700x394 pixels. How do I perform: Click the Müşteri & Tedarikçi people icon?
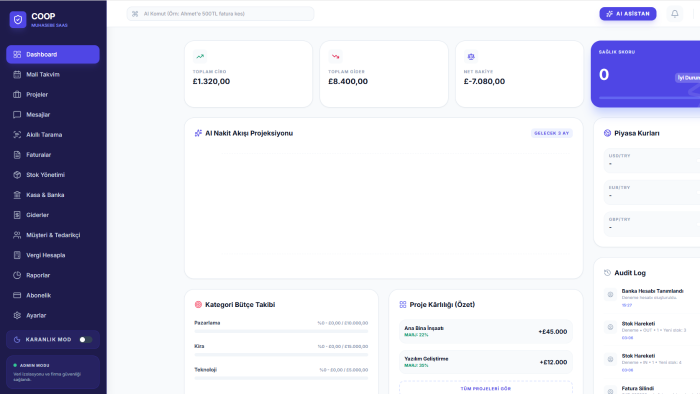[17, 235]
